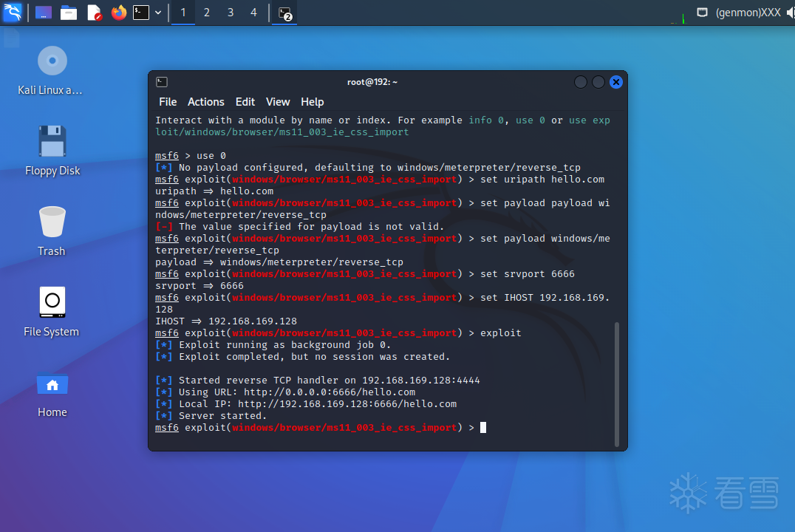Click the 'Local IP: http://192.168.169.128:6666/hello.com' line

(x=306, y=403)
